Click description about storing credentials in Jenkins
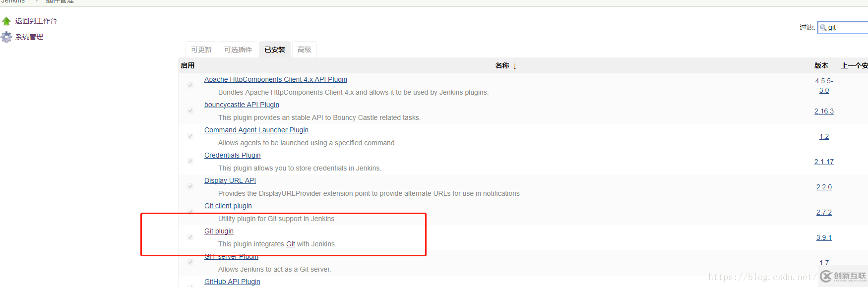Viewport: 868px width, 287px height. coord(300,168)
